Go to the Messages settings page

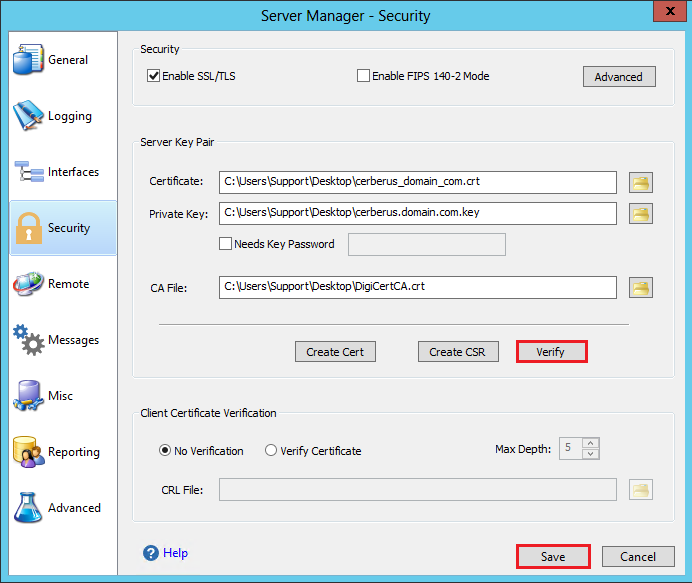(x=62, y=340)
